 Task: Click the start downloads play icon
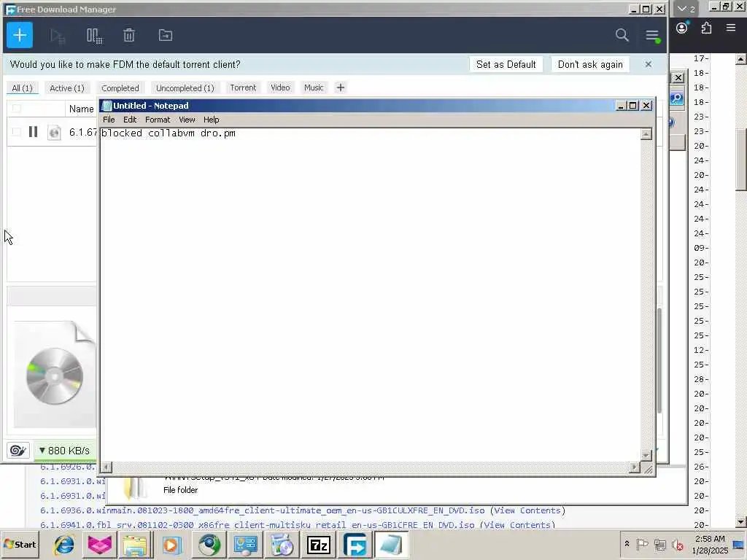pos(58,36)
